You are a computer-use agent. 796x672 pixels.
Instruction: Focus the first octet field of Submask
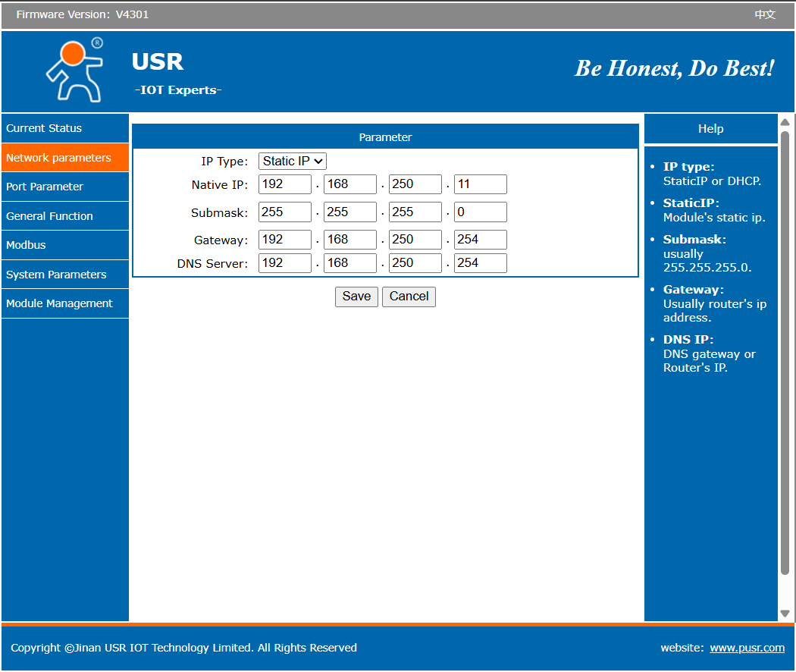click(x=285, y=212)
